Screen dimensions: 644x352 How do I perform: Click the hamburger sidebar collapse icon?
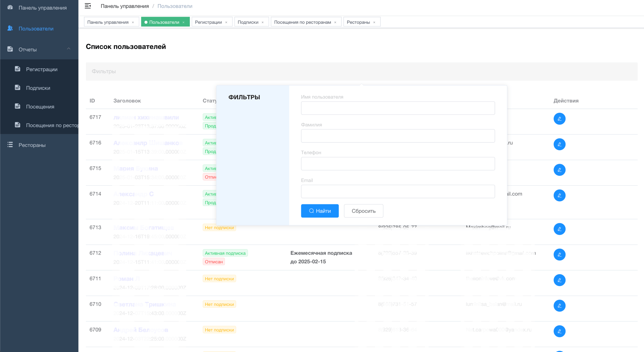87,6
